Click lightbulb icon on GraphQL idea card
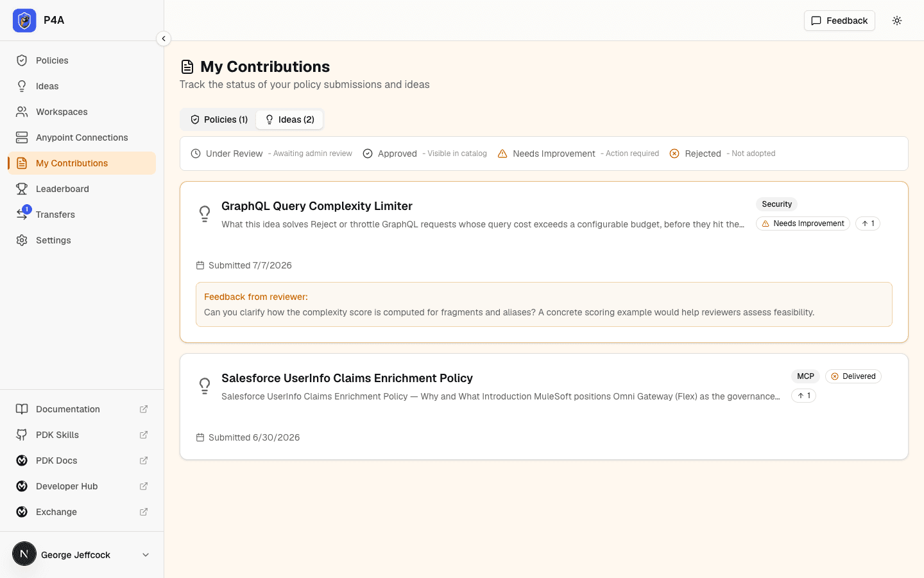 coord(205,214)
